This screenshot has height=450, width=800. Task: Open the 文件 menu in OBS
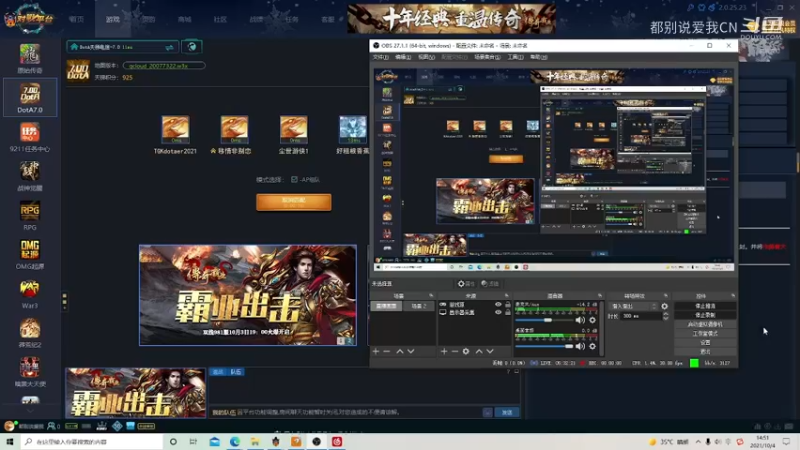[x=380, y=57]
